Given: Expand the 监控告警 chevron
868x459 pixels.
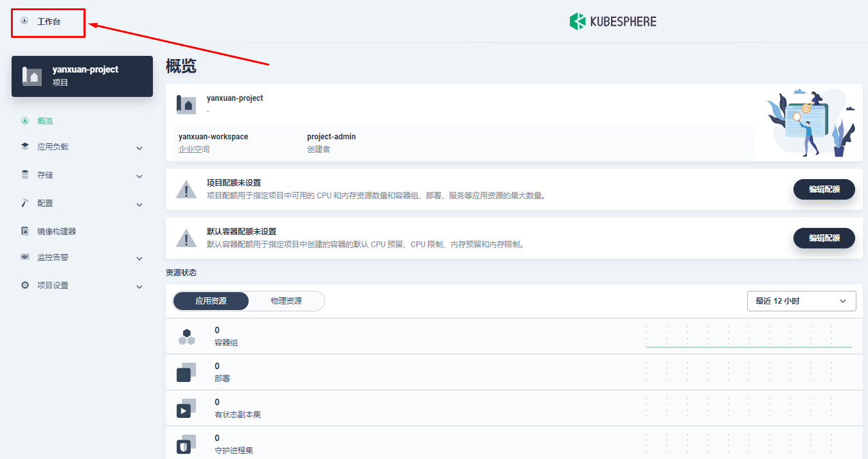Looking at the screenshot, I should [x=139, y=259].
